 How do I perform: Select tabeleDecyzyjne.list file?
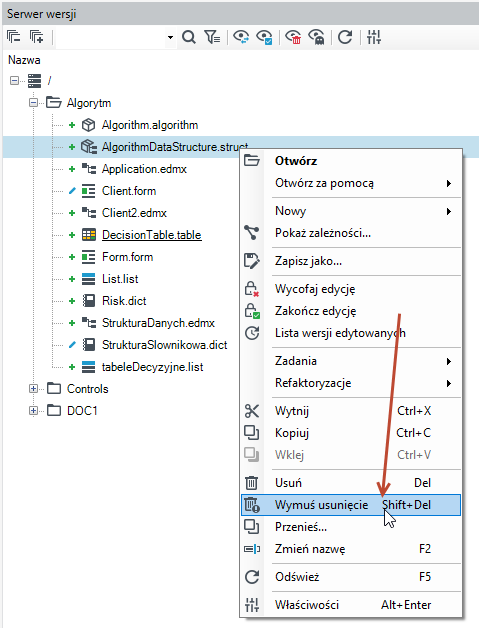(x=152, y=367)
